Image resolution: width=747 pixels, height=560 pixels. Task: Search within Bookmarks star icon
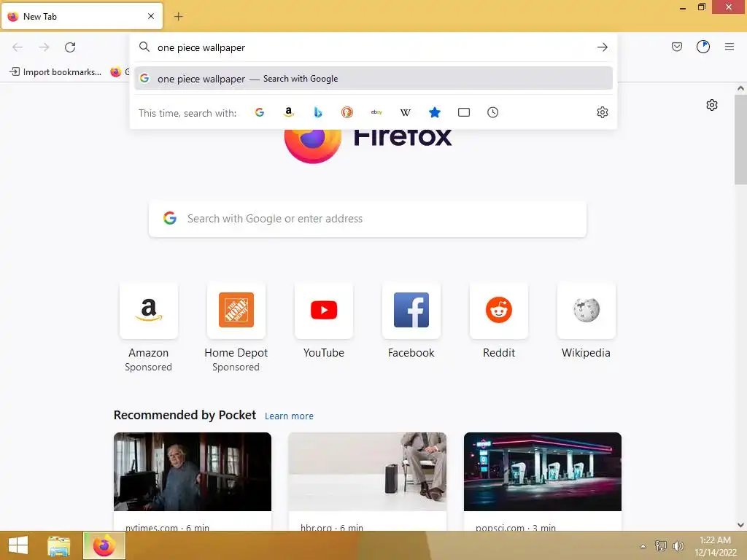435,112
